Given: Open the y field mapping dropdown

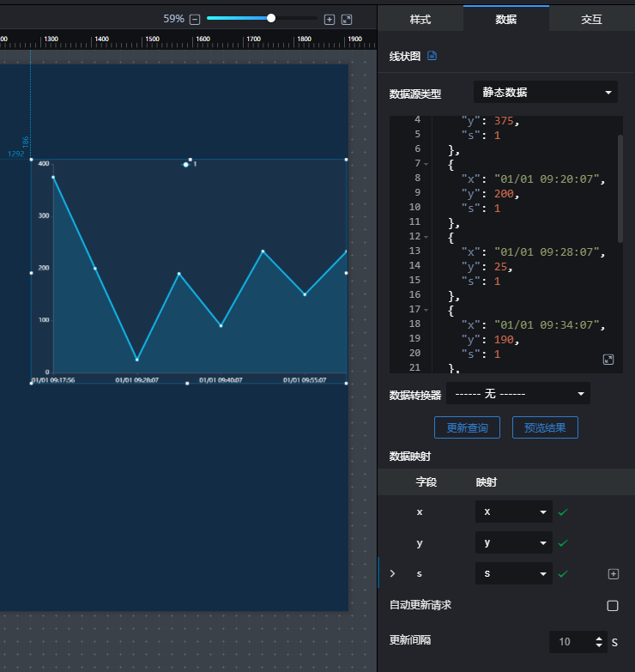Looking at the screenshot, I should point(513,542).
